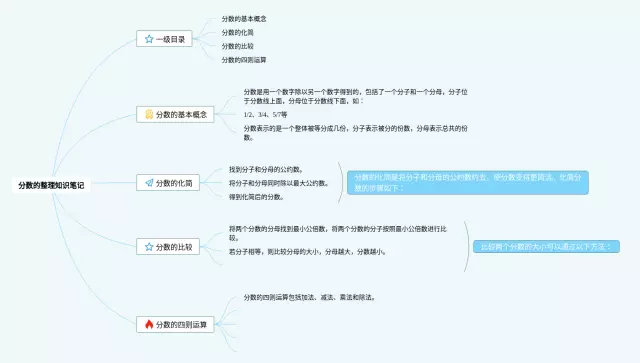The width and height of the screenshot is (640, 363).
Task: Click the star icon on 一级目录 node
Action: (149, 39)
